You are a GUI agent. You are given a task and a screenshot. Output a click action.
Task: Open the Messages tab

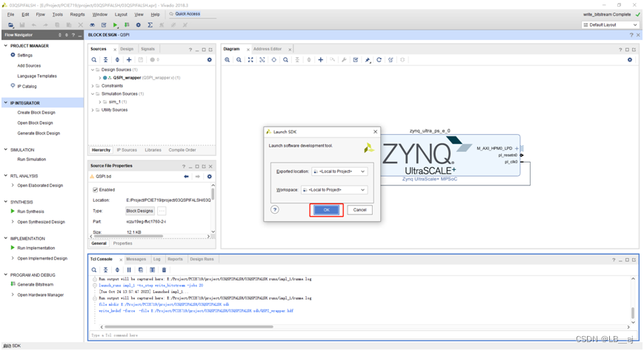pos(136,259)
